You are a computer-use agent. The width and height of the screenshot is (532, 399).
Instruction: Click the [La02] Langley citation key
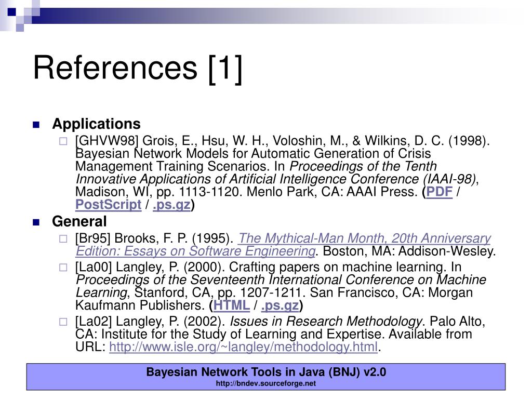(94, 321)
